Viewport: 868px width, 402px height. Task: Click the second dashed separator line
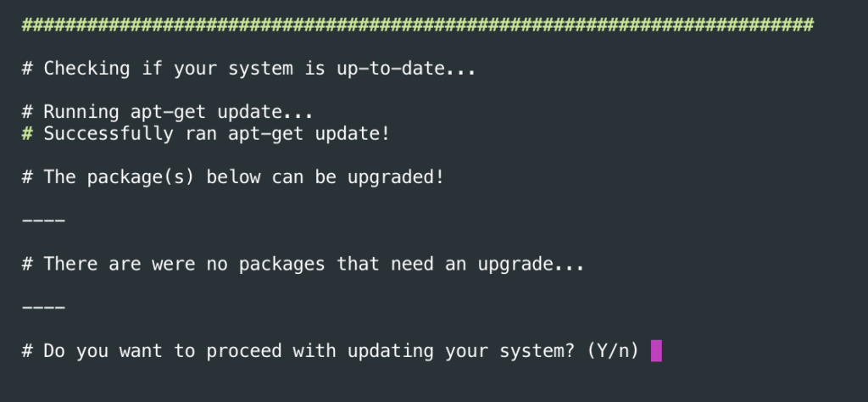pos(44,307)
